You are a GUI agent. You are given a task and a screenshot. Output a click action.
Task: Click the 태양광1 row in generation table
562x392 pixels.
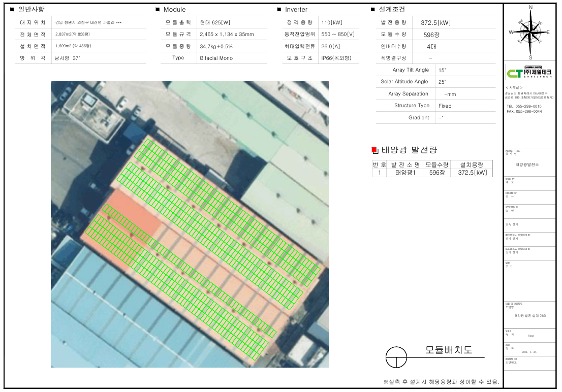405,173
